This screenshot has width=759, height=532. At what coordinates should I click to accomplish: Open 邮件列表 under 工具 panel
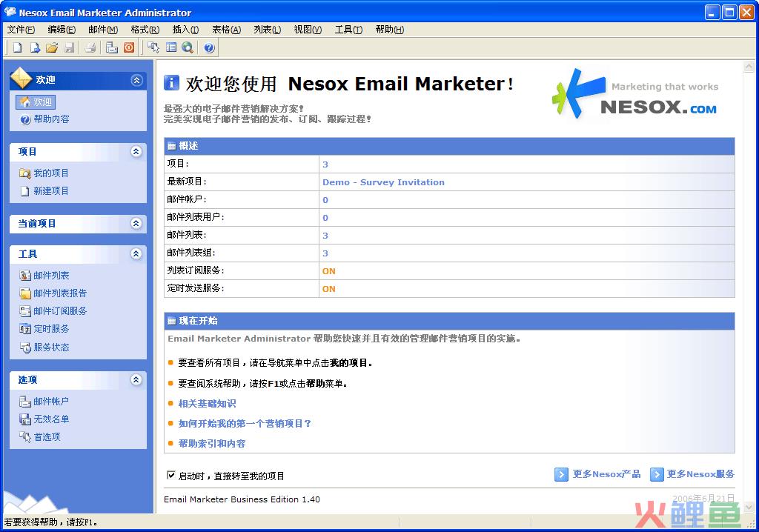click(44, 275)
